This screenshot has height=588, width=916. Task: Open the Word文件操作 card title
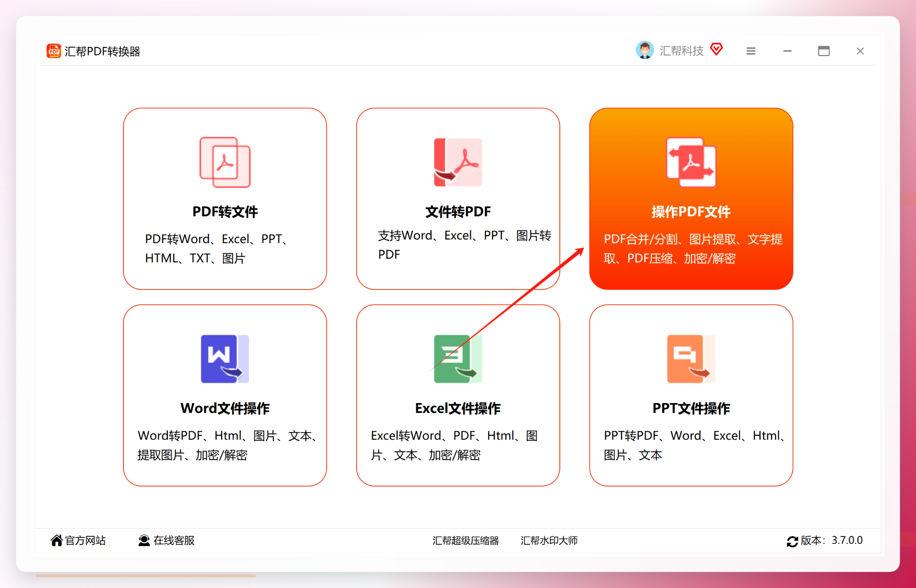pos(225,408)
